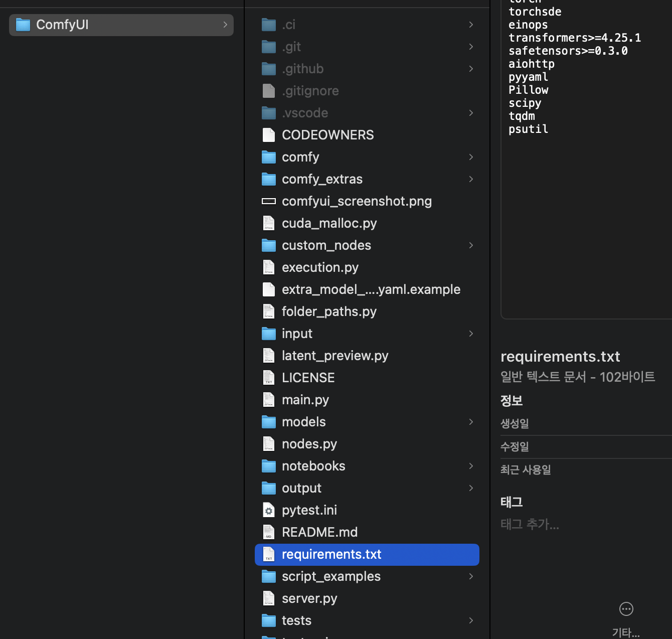Expand the comfy folder chevron
This screenshot has height=639, width=672.
pyautogui.click(x=471, y=157)
